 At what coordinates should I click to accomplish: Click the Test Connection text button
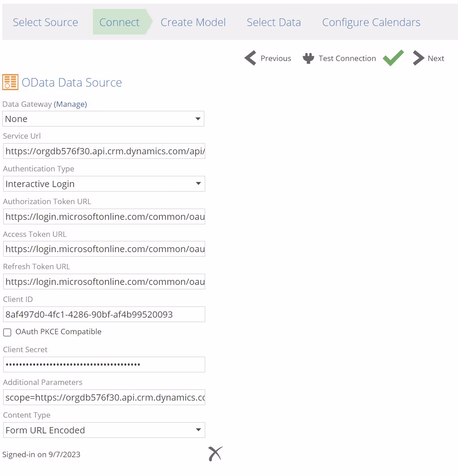(347, 58)
